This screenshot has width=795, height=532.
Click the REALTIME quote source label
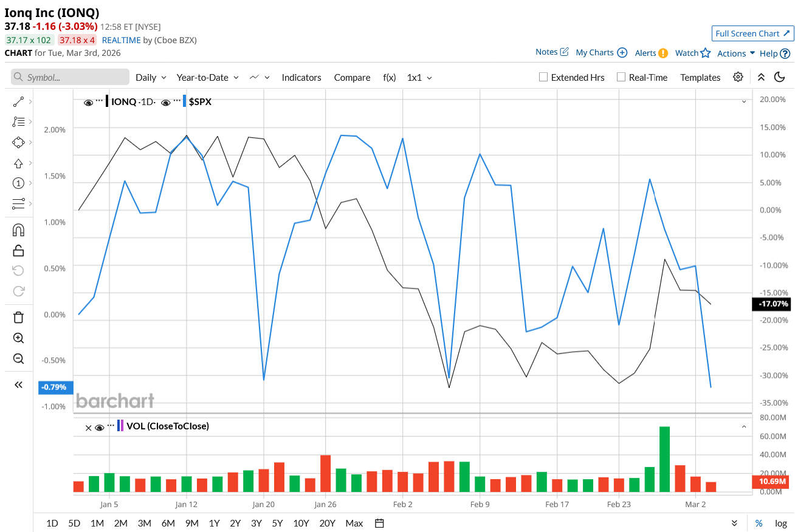point(122,40)
